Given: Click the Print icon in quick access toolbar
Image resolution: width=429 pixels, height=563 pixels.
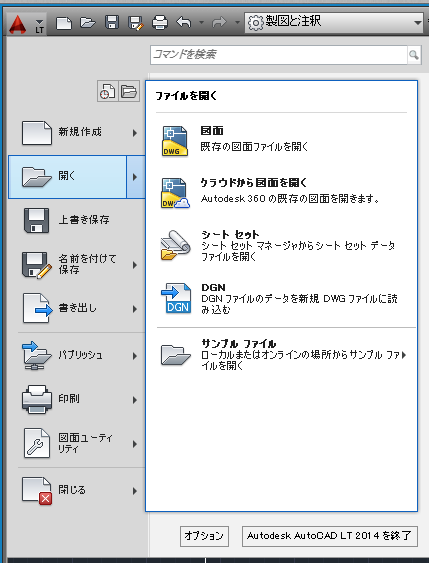Looking at the screenshot, I should tap(160, 23).
